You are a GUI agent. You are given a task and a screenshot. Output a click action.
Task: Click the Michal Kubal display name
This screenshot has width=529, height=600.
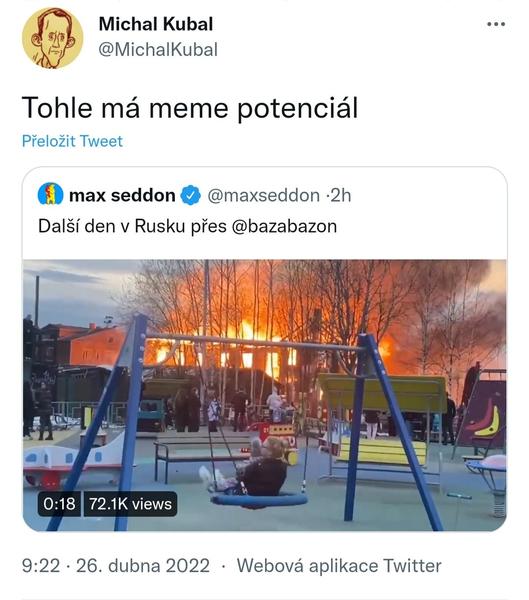point(156,24)
